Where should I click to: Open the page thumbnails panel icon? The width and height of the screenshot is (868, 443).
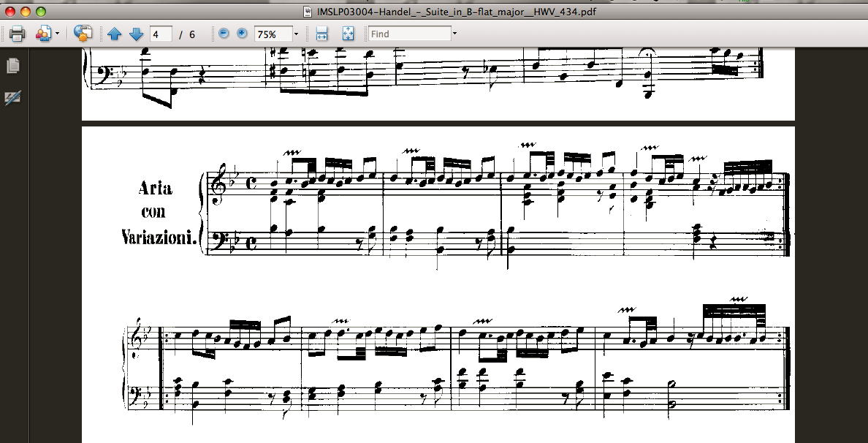click(12, 65)
